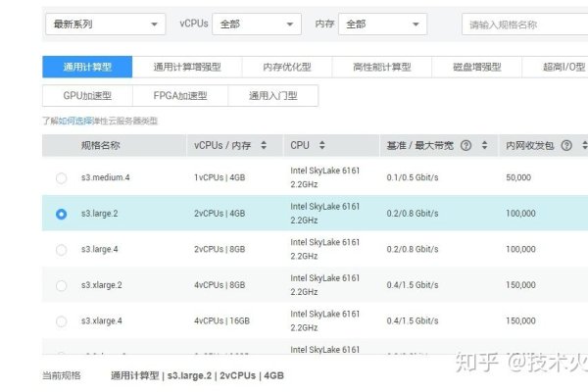This screenshot has height=392, width=588.
Task: Select the s3.large.4 radio button
Action: pos(61,250)
